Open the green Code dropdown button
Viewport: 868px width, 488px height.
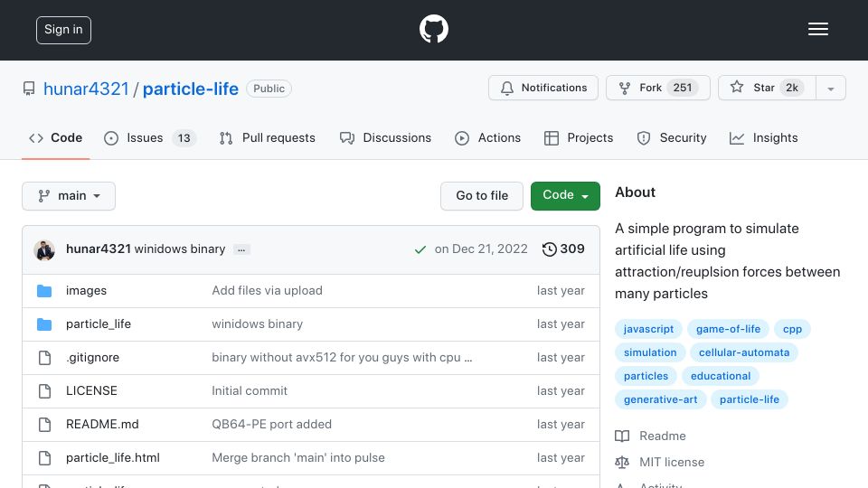click(x=565, y=196)
